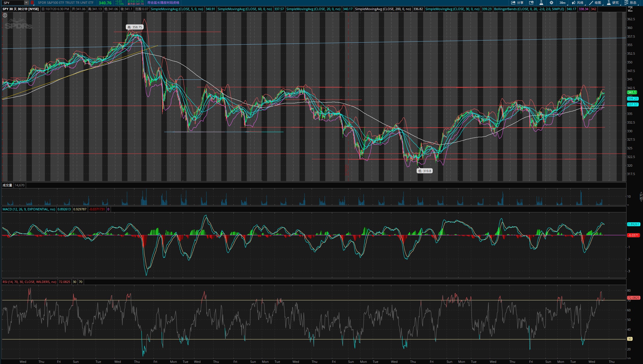Viewport: 643px width, 364px height.
Task: Select SimpleMovingAvg (CLOSE, 60, 0, no) study label
Action: 245,9
